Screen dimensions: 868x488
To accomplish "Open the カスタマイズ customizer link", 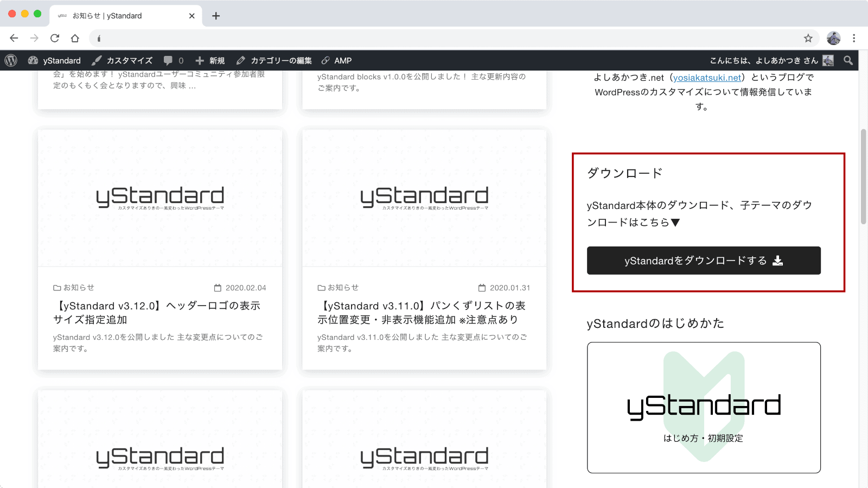I will [122, 60].
